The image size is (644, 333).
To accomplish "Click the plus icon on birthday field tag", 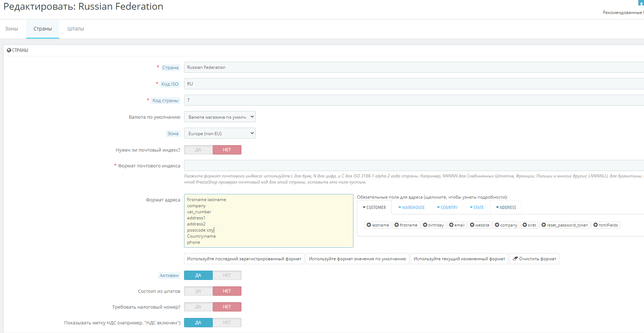I will [425, 225].
